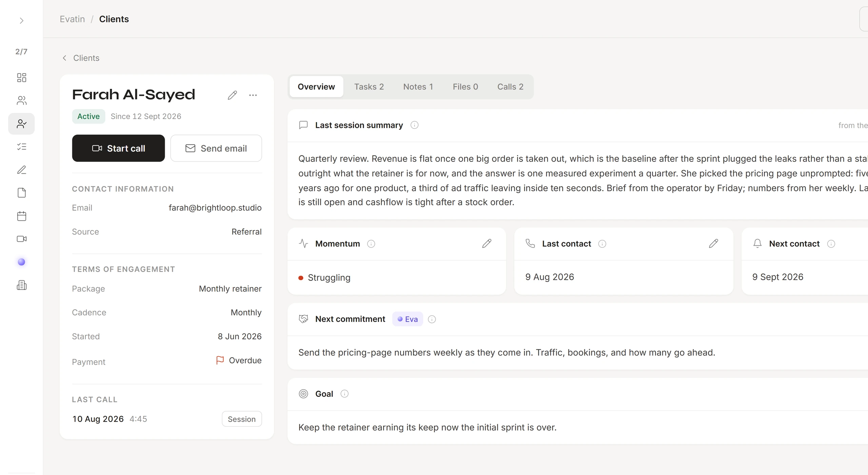Open the building report icon in sidebar
The width and height of the screenshot is (868, 475).
tap(21, 285)
